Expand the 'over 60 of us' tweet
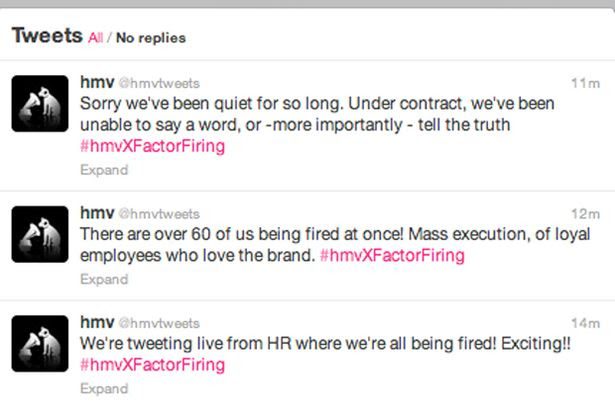Viewport: 615px width, 409px height. [104, 279]
